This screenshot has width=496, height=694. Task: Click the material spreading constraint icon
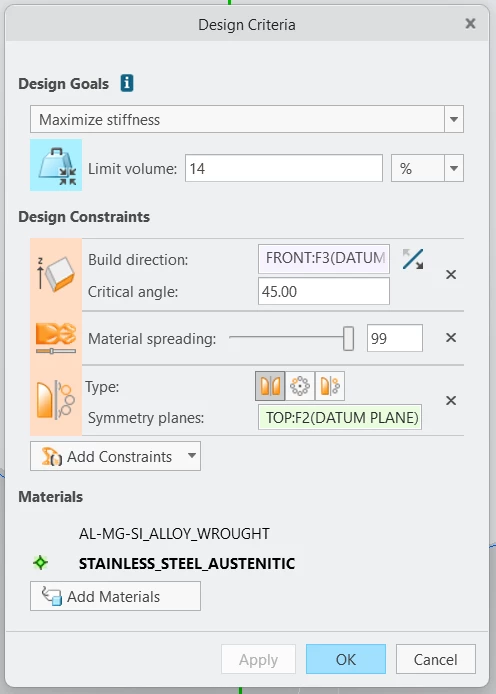coord(56,339)
